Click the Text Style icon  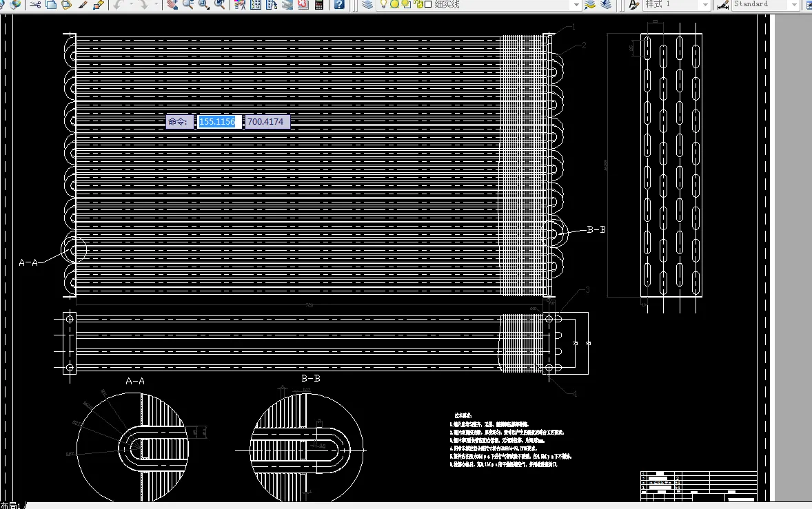coord(633,4)
